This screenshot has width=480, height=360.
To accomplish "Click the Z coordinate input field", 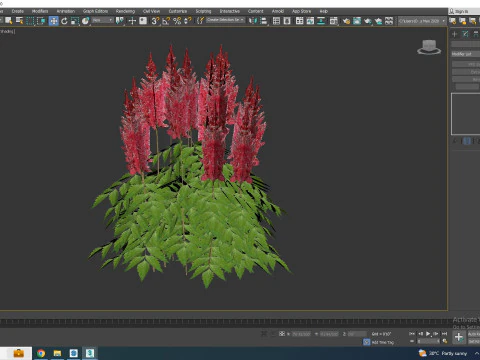I will click(357, 334).
